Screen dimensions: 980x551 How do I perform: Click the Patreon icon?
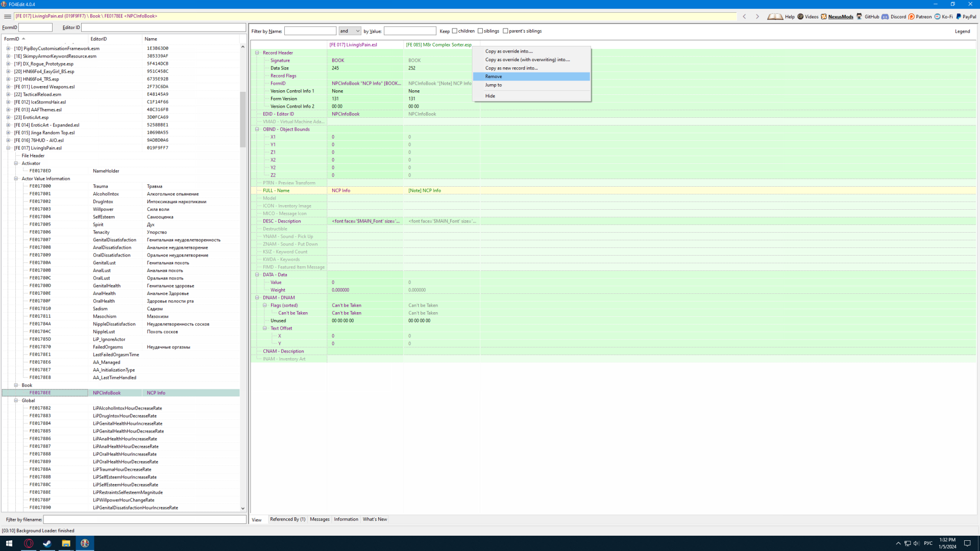pos(912,16)
